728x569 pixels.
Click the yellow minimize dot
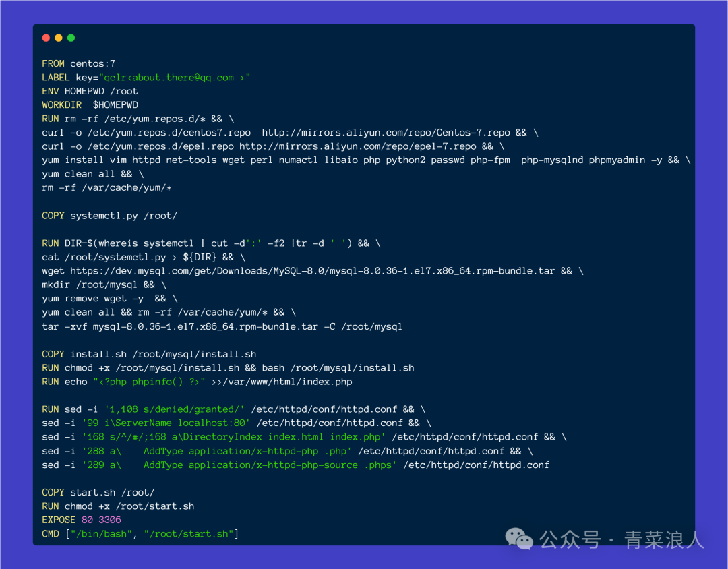[59, 38]
